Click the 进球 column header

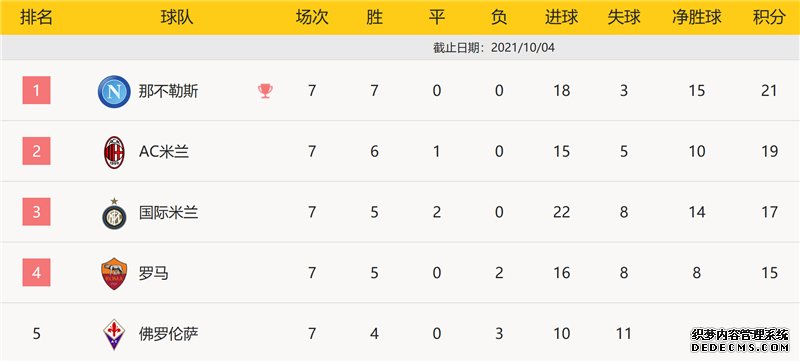tap(561, 18)
